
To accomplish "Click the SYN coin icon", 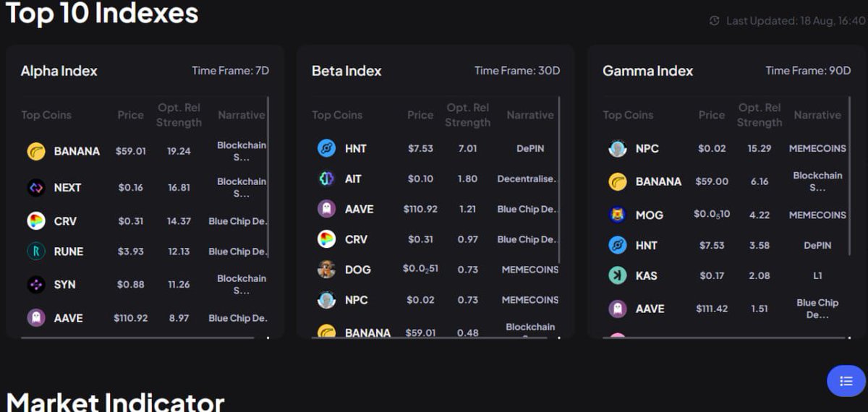I will pos(36,285).
